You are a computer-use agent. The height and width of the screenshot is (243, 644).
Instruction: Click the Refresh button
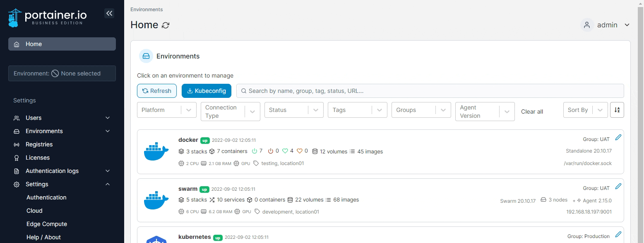pyautogui.click(x=157, y=91)
